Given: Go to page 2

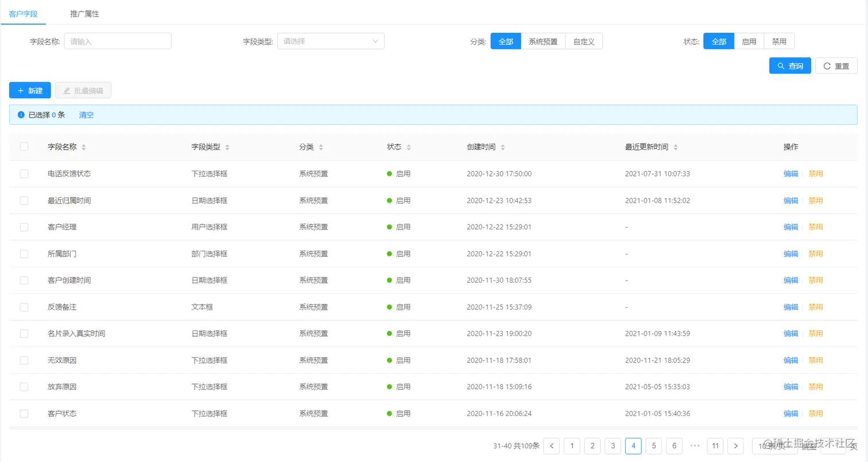Looking at the screenshot, I should click(x=592, y=445).
